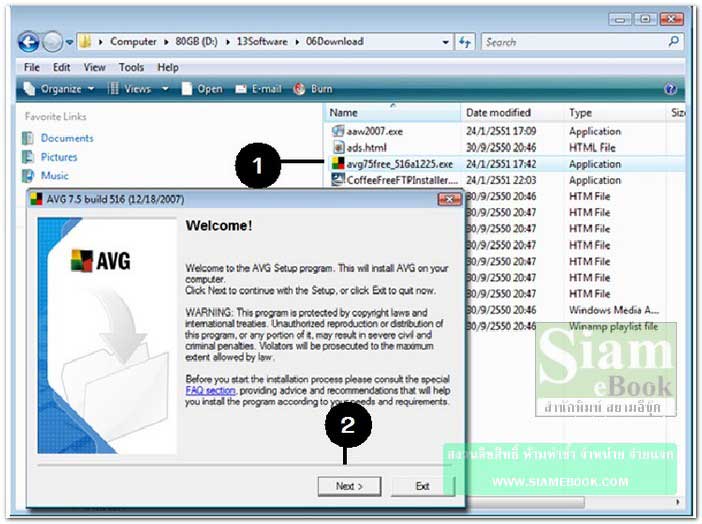
Task: Expand the arrow after 80GB (D:) breadcrumb
Action: coord(227,42)
